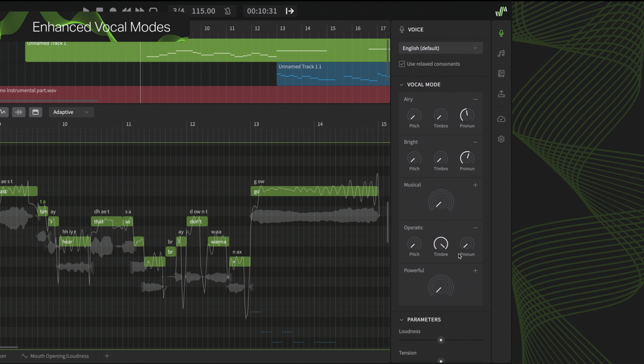Click the Loudness slider handle
644x364 pixels.
click(x=441, y=340)
